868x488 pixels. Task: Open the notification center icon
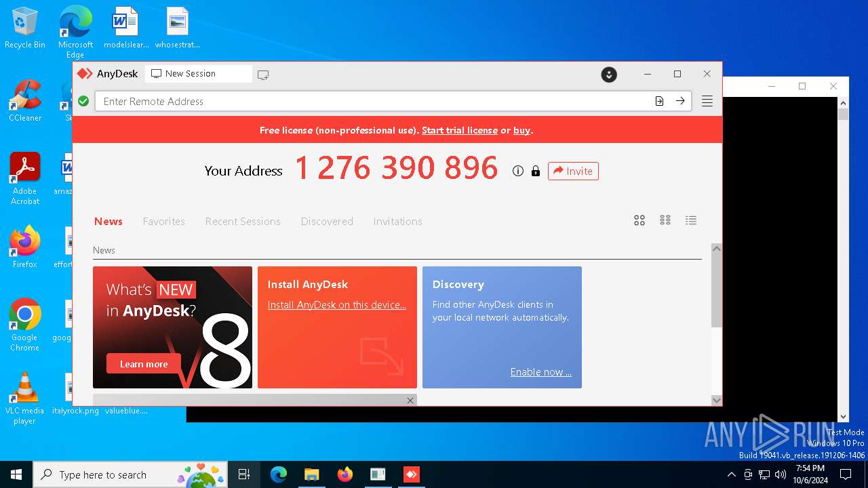(x=846, y=474)
